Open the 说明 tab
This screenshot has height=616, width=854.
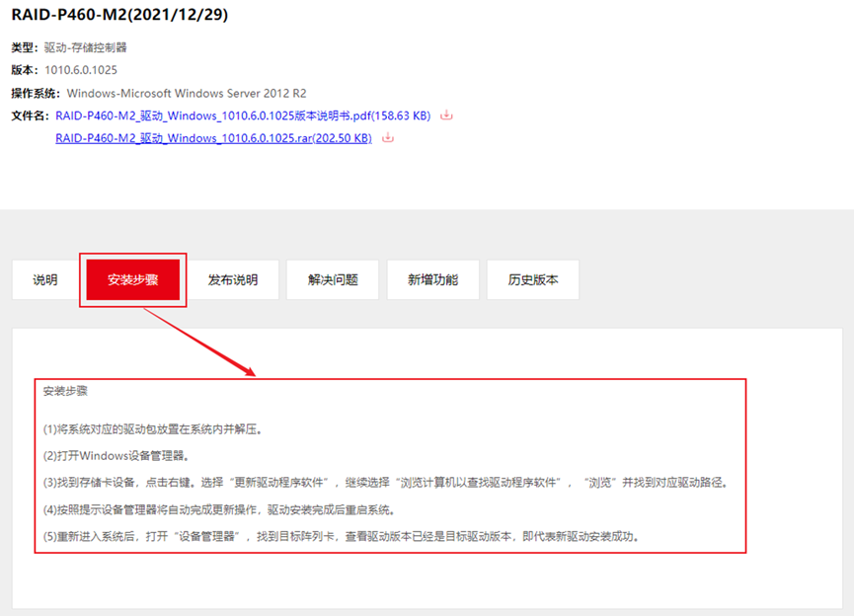coord(45,280)
